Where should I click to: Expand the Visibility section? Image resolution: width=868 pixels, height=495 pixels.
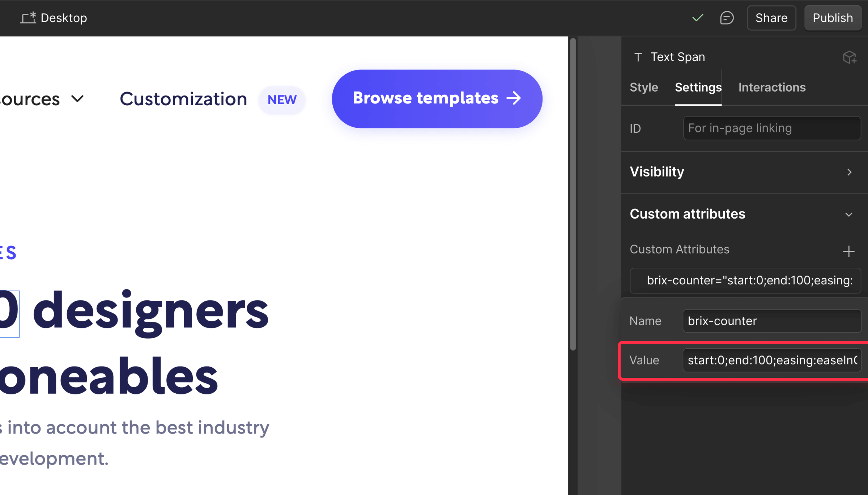tap(744, 172)
